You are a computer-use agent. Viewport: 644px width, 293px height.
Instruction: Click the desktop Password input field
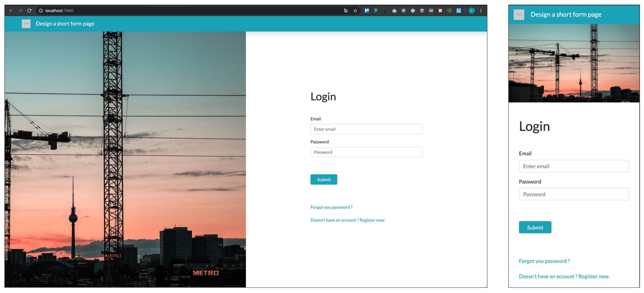click(x=366, y=152)
